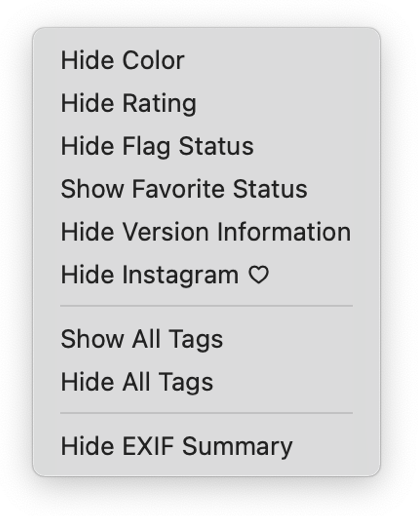
Task: Show Favorite Status in thumbnails
Action: point(206,189)
